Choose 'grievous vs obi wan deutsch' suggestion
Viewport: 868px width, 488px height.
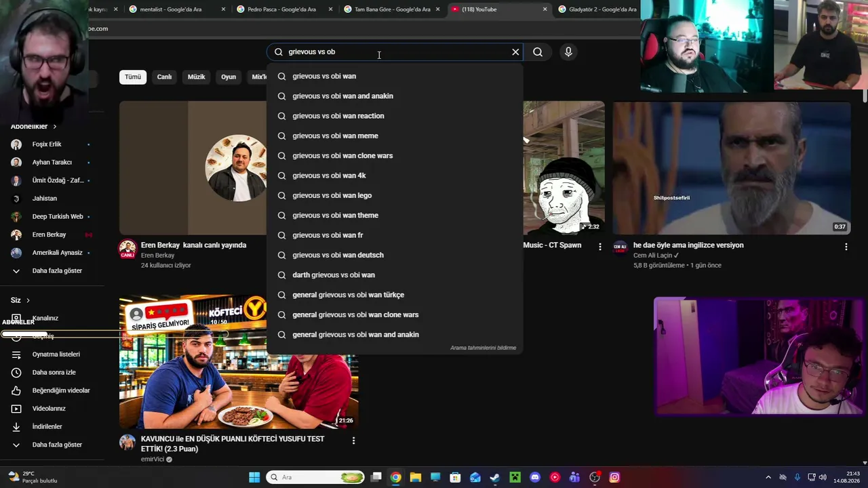[x=395, y=255]
